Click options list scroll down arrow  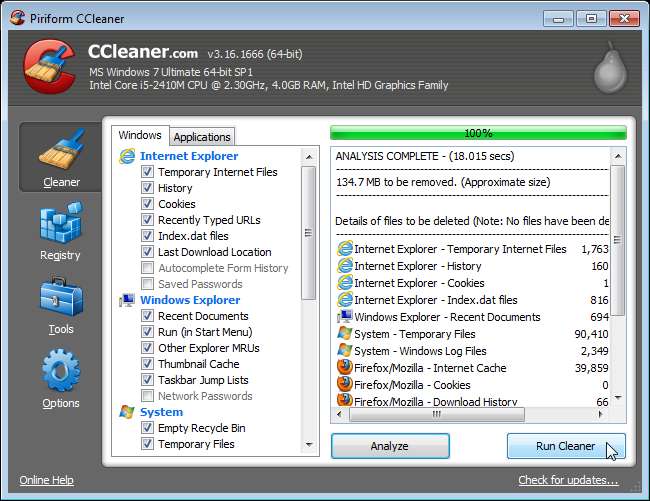(308, 445)
